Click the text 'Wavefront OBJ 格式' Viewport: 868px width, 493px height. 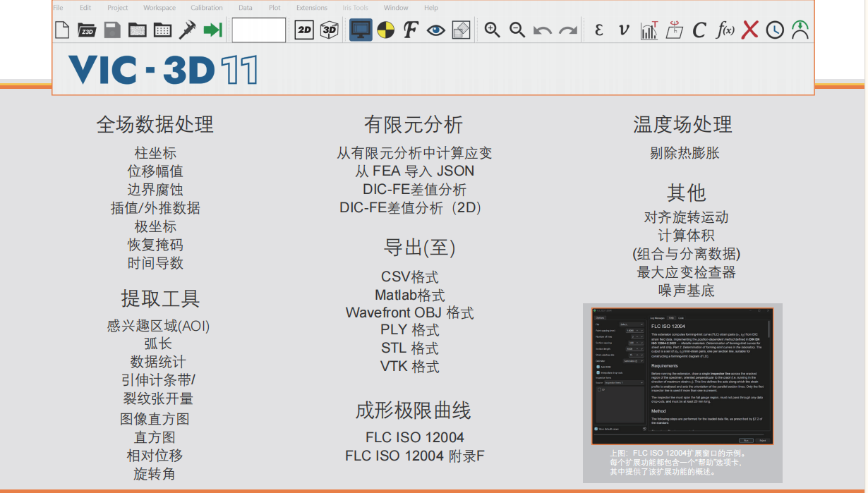tap(409, 312)
